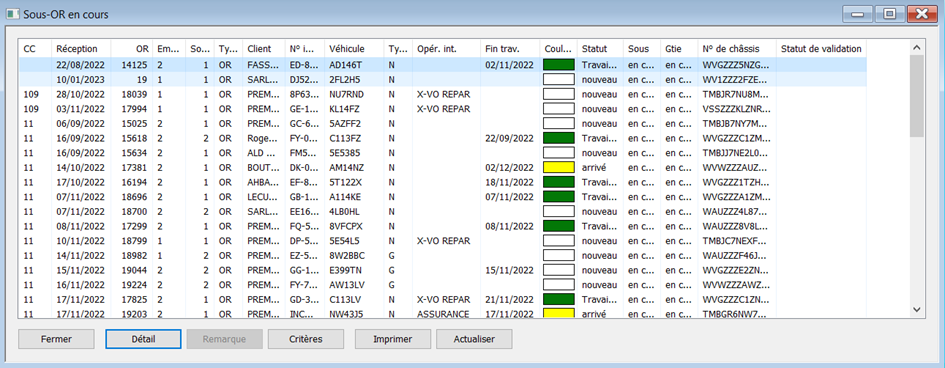This screenshot has width=945, height=368.
Task: Sort by the Statut column header
Action: tap(600, 49)
